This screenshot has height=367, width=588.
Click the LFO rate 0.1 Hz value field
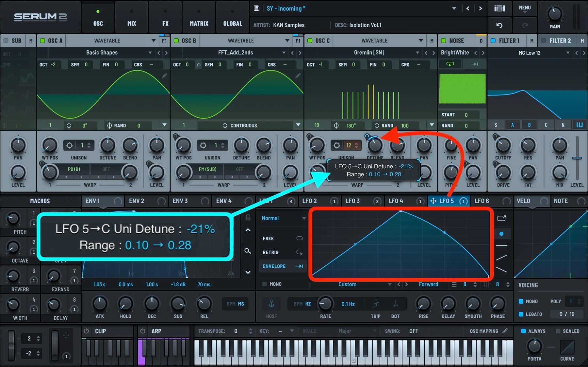tap(348, 304)
